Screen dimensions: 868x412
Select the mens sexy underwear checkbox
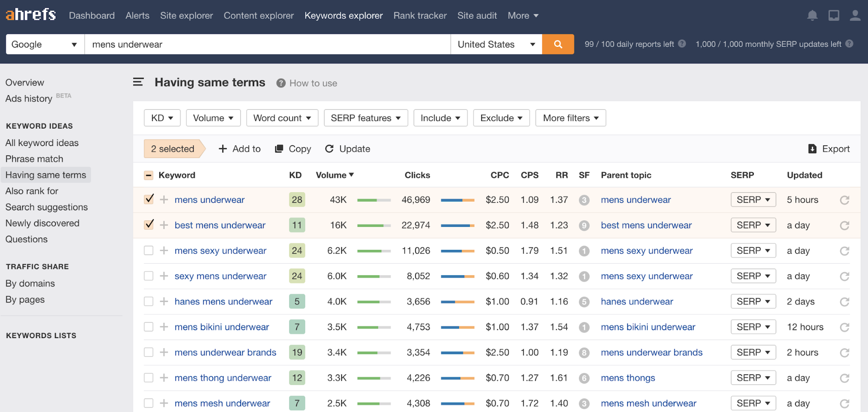tap(149, 251)
